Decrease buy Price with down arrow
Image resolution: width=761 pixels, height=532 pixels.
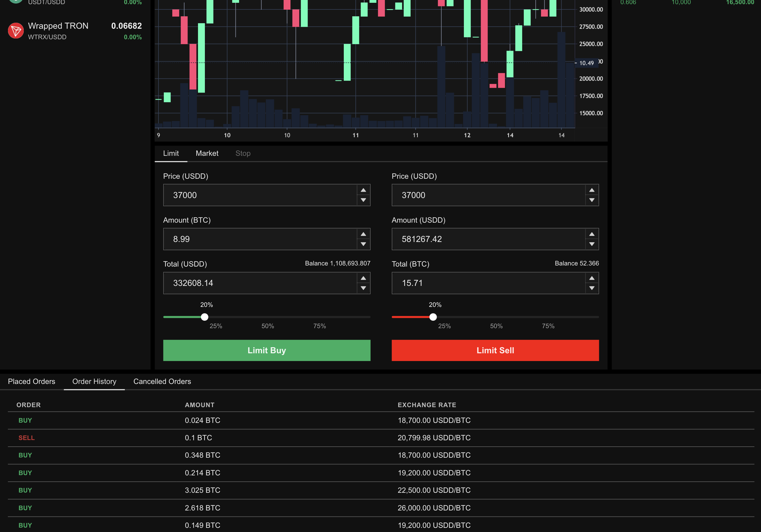click(363, 200)
